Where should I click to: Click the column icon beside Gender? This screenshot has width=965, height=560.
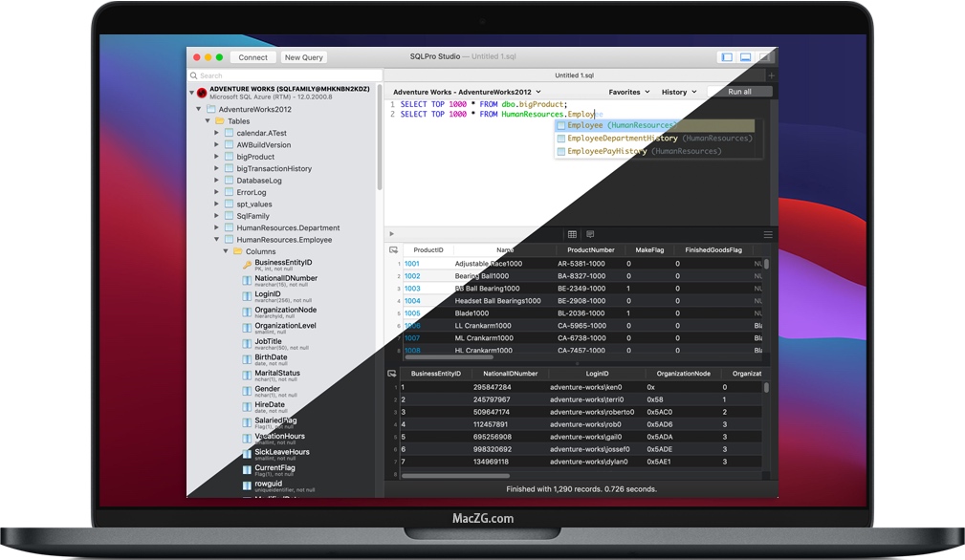pos(247,391)
